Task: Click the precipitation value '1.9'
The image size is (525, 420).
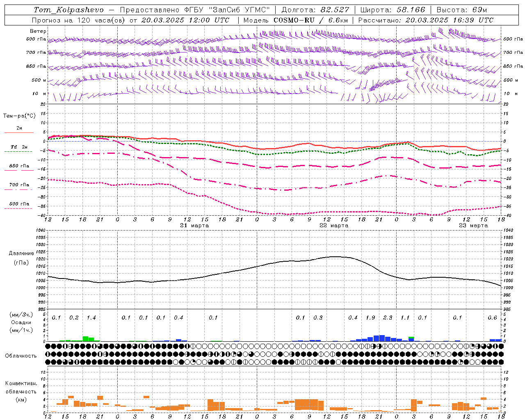Action: point(370,317)
